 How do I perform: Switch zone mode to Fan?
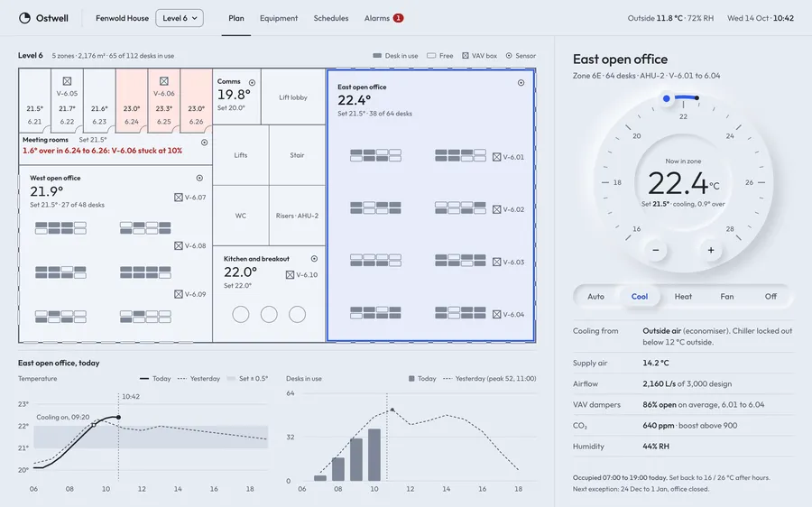(x=727, y=297)
